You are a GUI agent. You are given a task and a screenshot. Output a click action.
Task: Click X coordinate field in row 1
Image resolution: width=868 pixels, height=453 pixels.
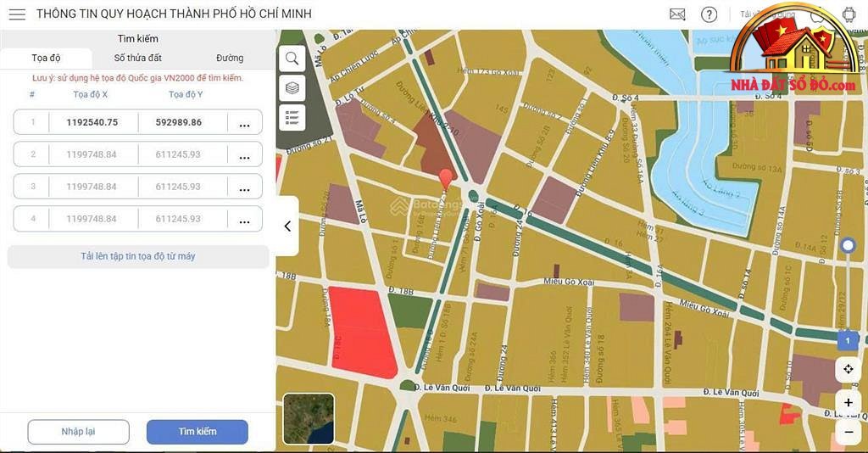[x=92, y=122]
